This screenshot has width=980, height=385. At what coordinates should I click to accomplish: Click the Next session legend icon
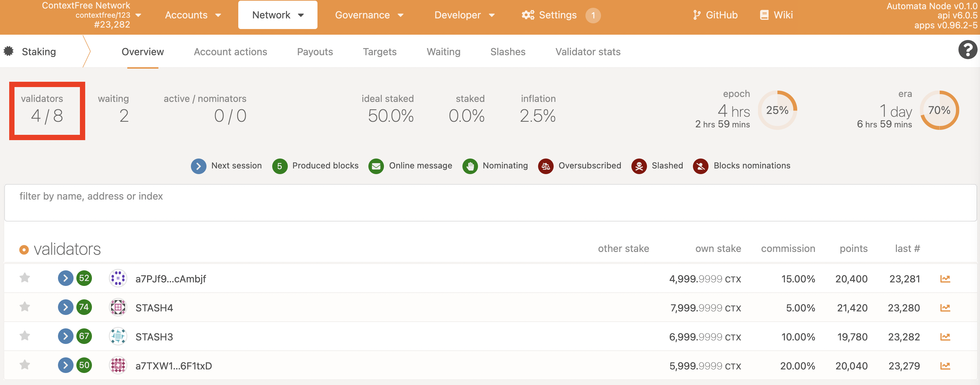tap(199, 166)
